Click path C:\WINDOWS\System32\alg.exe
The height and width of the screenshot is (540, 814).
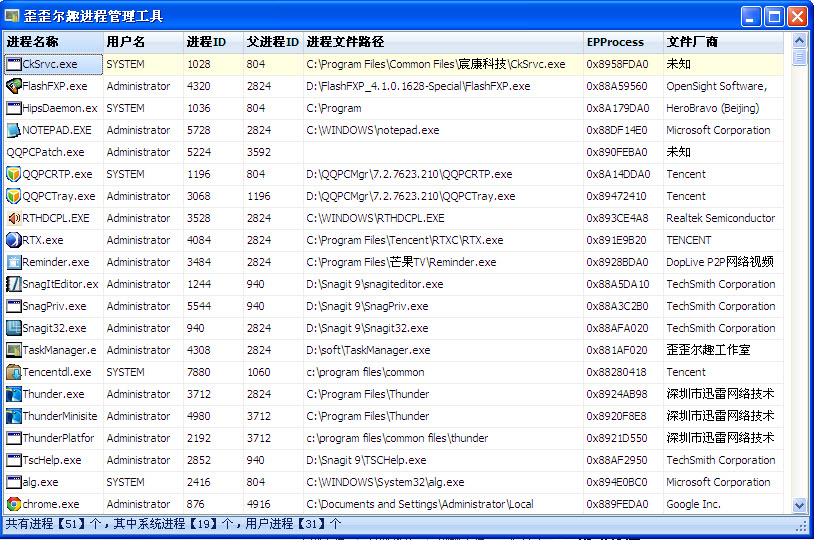coord(385,482)
